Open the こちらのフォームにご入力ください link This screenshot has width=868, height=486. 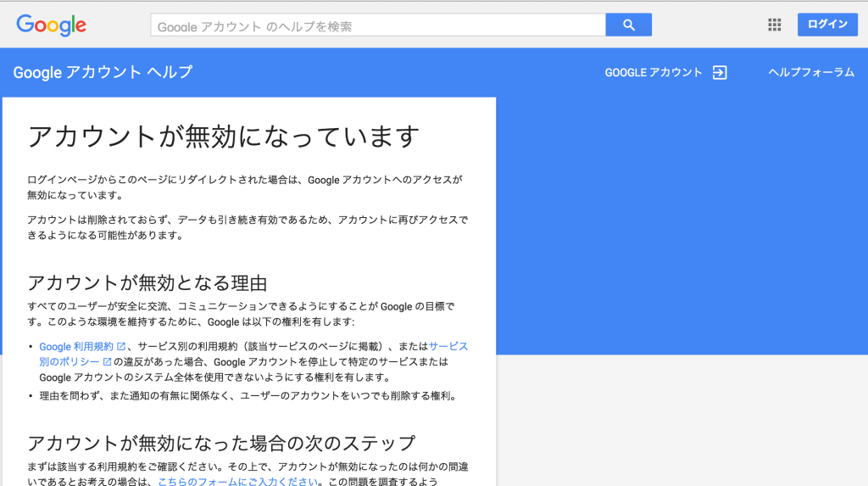[x=238, y=482]
